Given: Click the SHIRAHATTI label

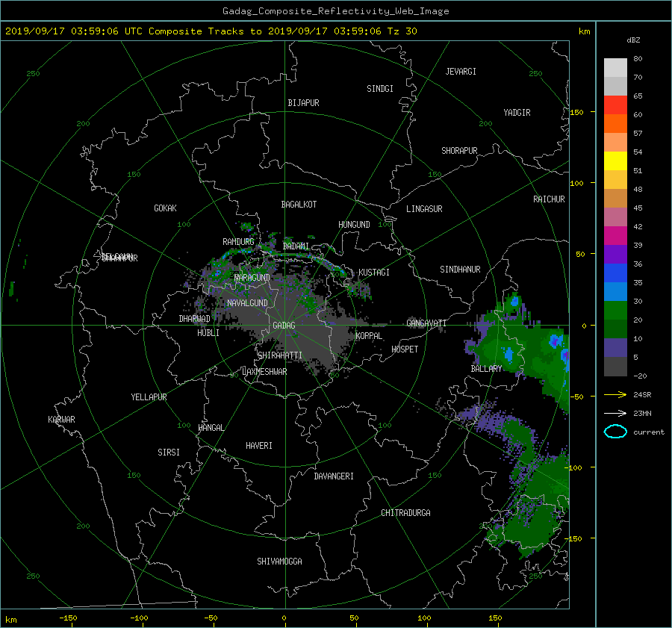Looking at the screenshot, I should (x=279, y=355).
